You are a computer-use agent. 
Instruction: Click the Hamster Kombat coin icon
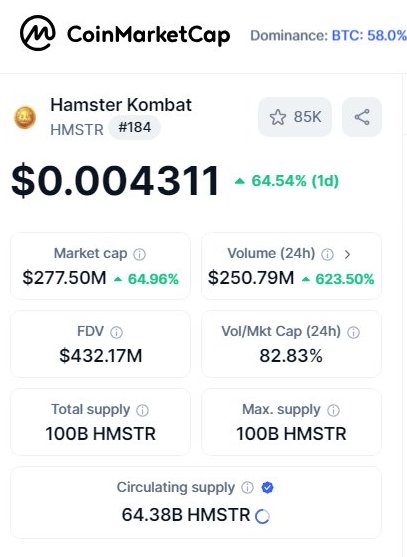(25, 118)
